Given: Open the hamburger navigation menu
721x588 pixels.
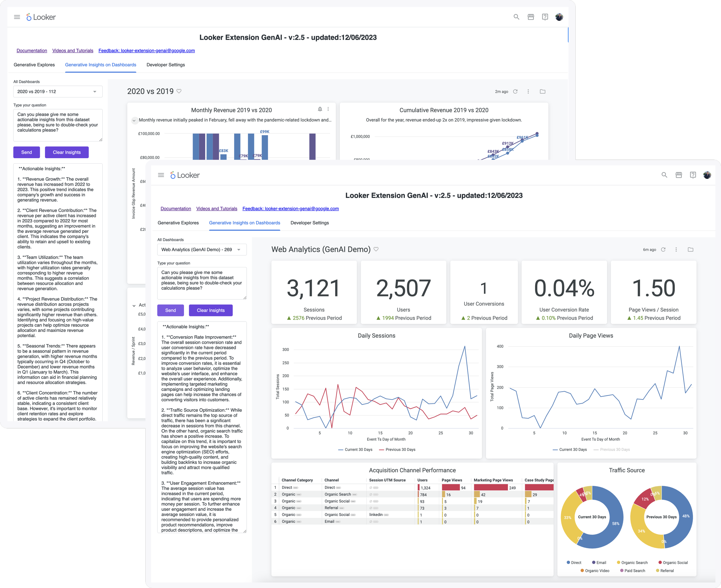Looking at the screenshot, I should pos(161,175).
